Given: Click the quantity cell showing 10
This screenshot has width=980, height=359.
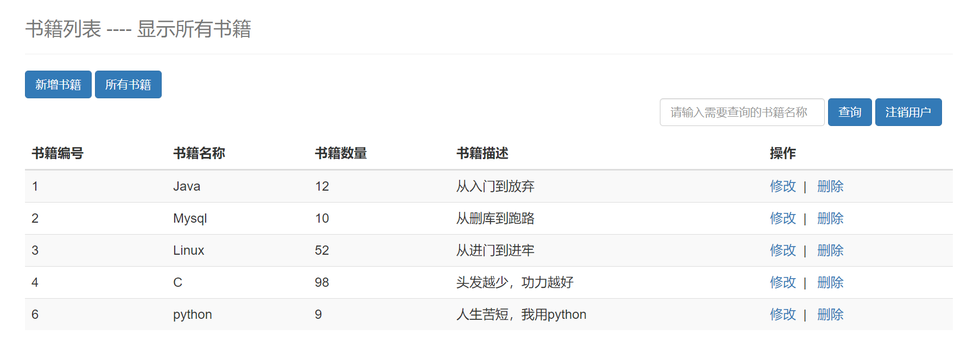Looking at the screenshot, I should point(322,218).
